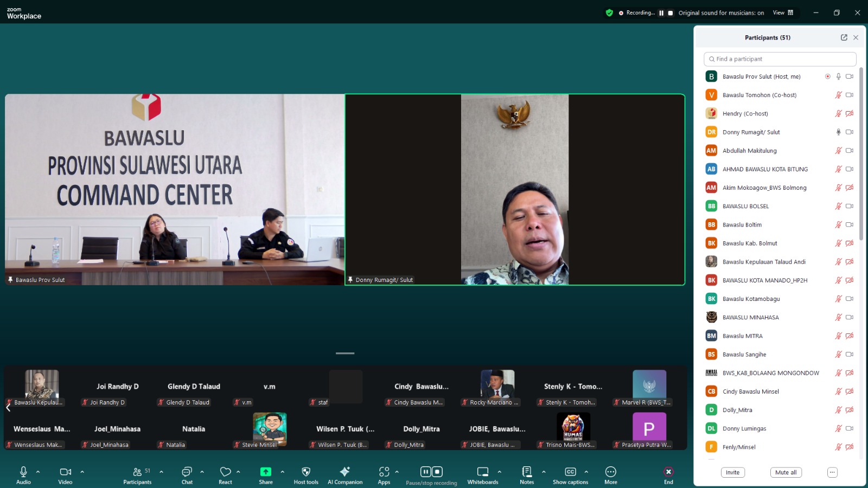The height and width of the screenshot is (488, 868).
Task: Expand apps options chevron
Action: pos(397,472)
